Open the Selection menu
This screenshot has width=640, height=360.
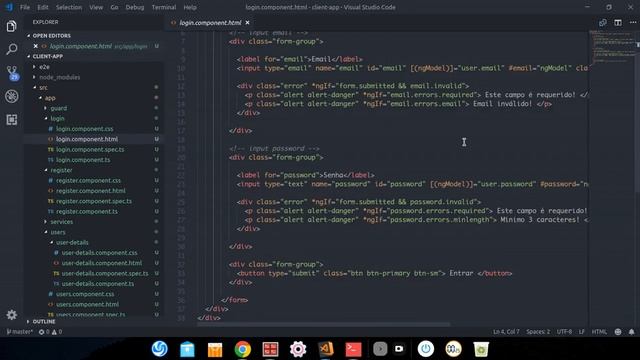click(69, 7)
